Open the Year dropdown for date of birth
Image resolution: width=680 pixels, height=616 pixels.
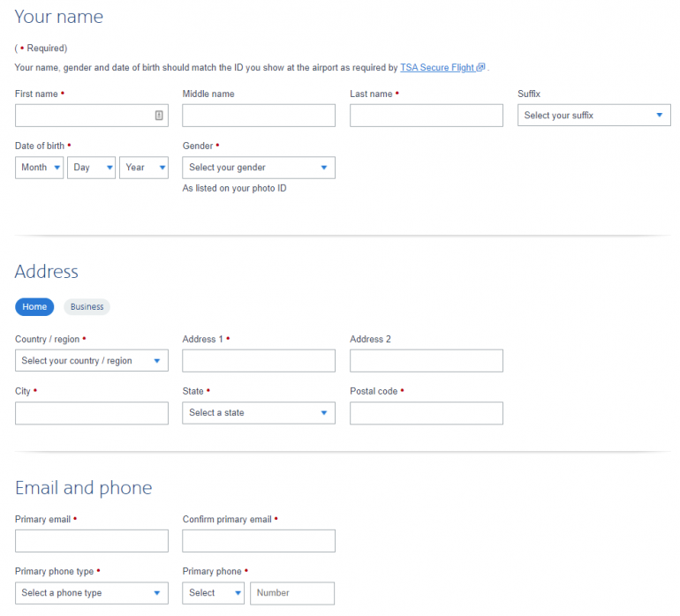coord(144,168)
